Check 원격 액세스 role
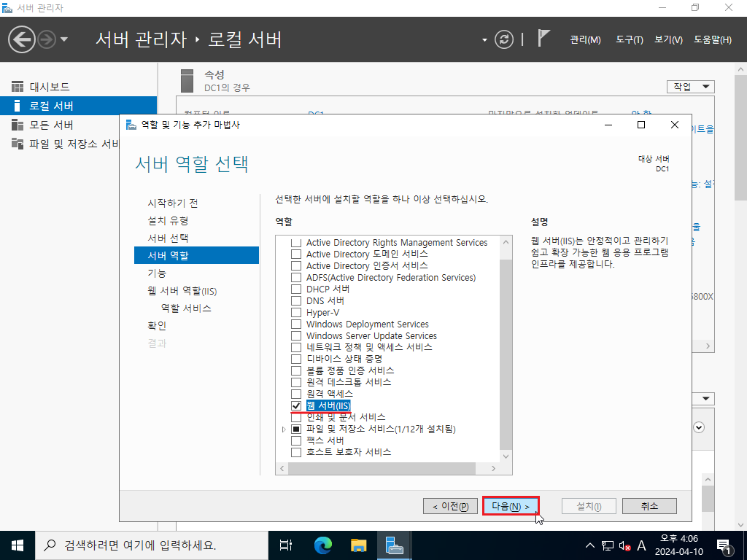The height and width of the screenshot is (560, 747). (x=296, y=394)
